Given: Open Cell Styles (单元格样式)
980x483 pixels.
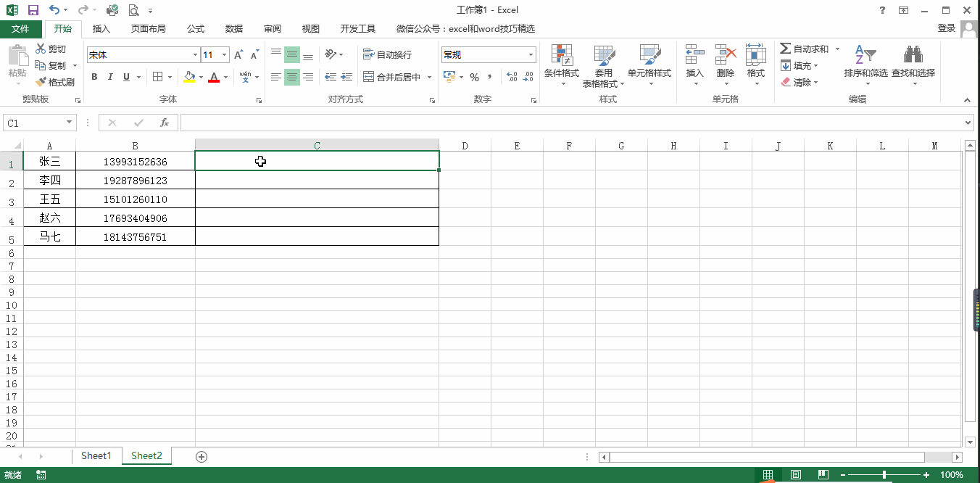Looking at the screenshot, I should coord(649,65).
